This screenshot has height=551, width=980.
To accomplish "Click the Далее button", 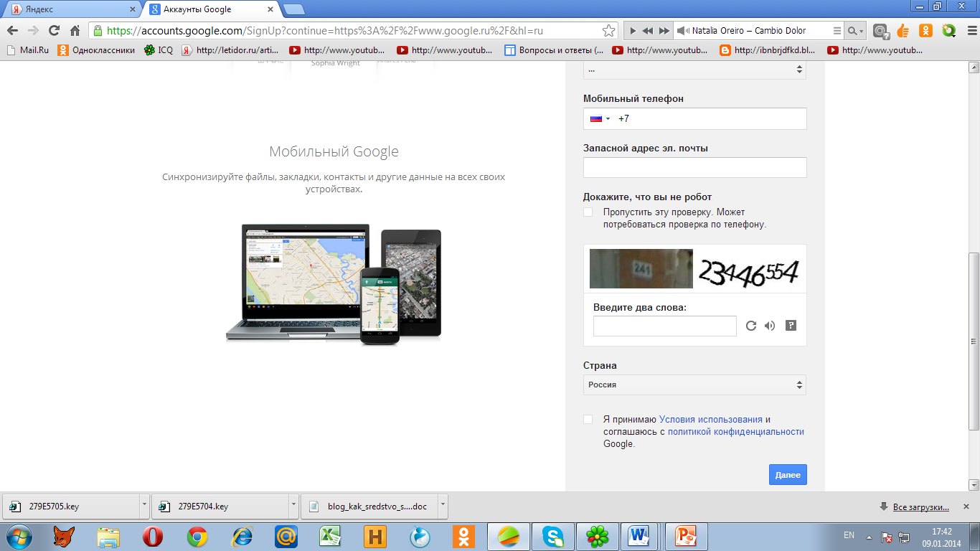I will (788, 475).
